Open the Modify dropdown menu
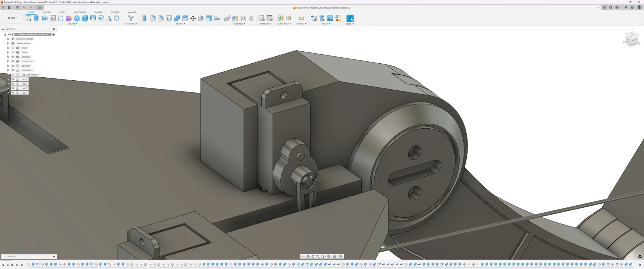 click(180, 24)
